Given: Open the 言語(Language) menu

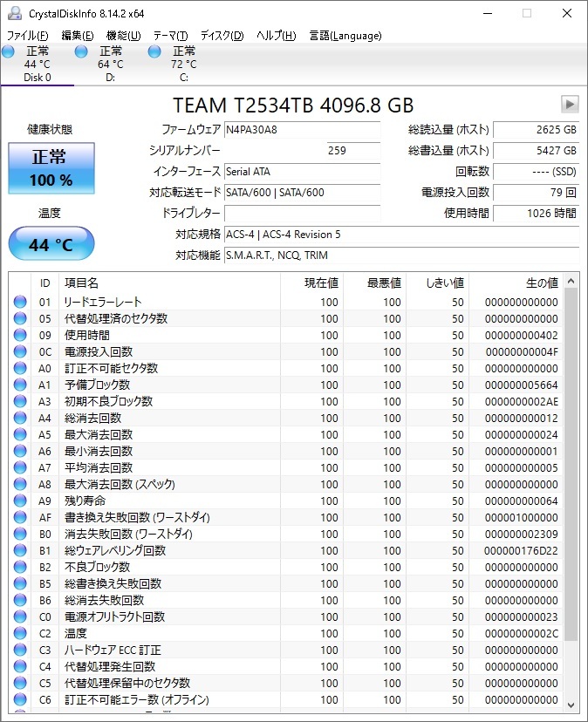Looking at the screenshot, I should [x=345, y=36].
